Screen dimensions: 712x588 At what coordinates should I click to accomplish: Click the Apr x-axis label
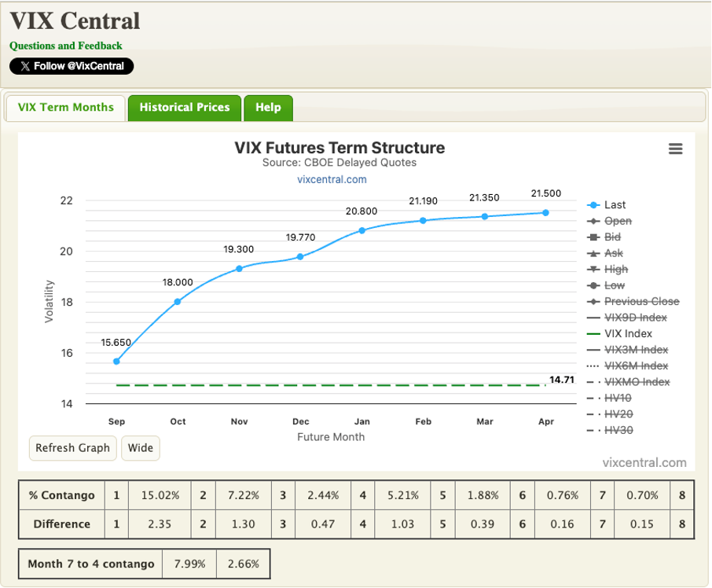point(546,422)
